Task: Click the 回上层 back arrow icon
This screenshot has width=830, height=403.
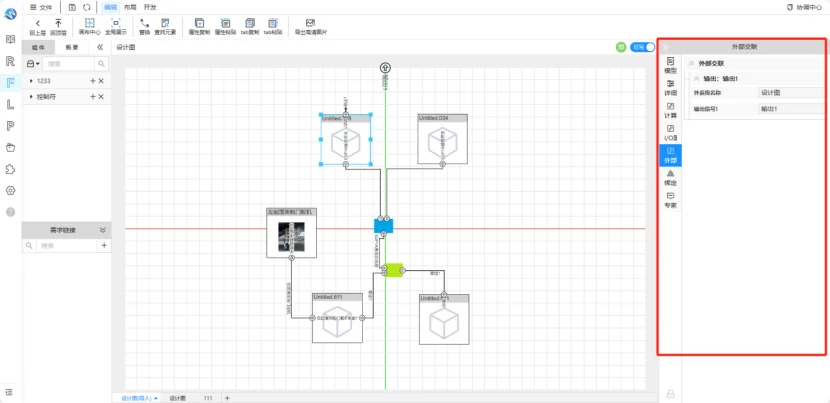Action: click(37, 23)
